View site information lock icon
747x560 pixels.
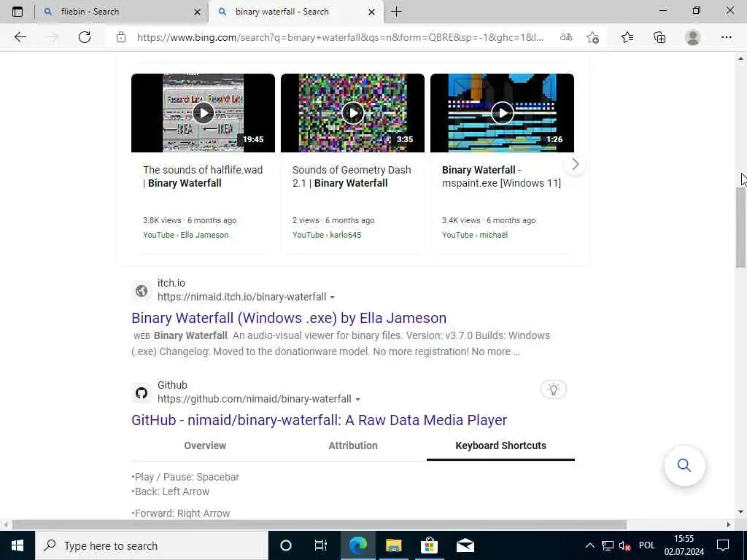coord(121,37)
